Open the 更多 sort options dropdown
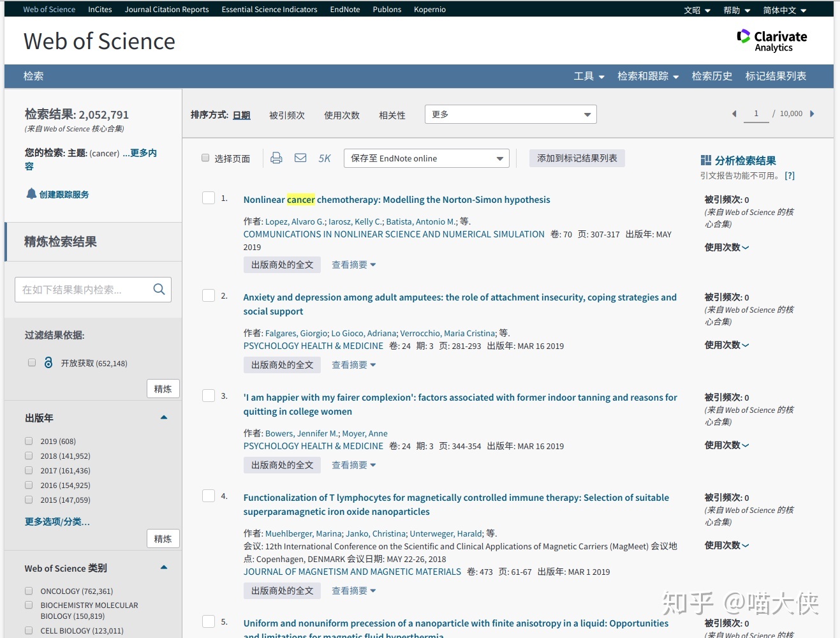The width and height of the screenshot is (840, 638). [511, 114]
